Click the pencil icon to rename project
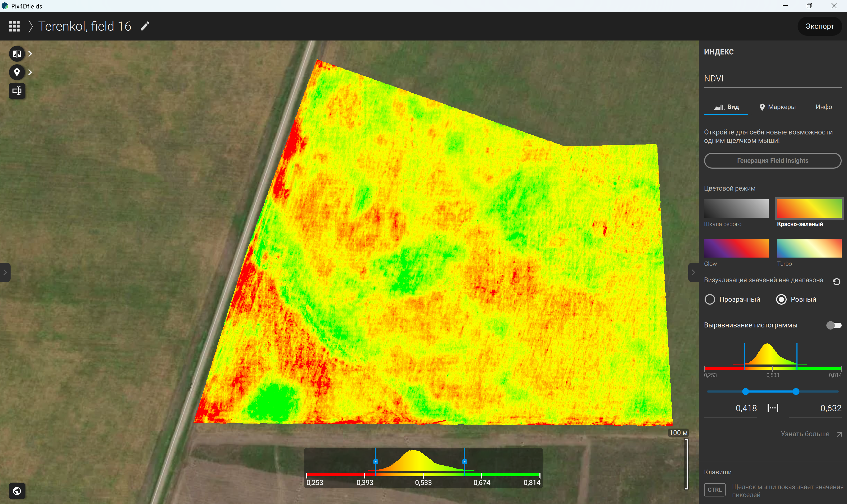Image resolution: width=847 pixels, height=504 pixels. (145, 26)
